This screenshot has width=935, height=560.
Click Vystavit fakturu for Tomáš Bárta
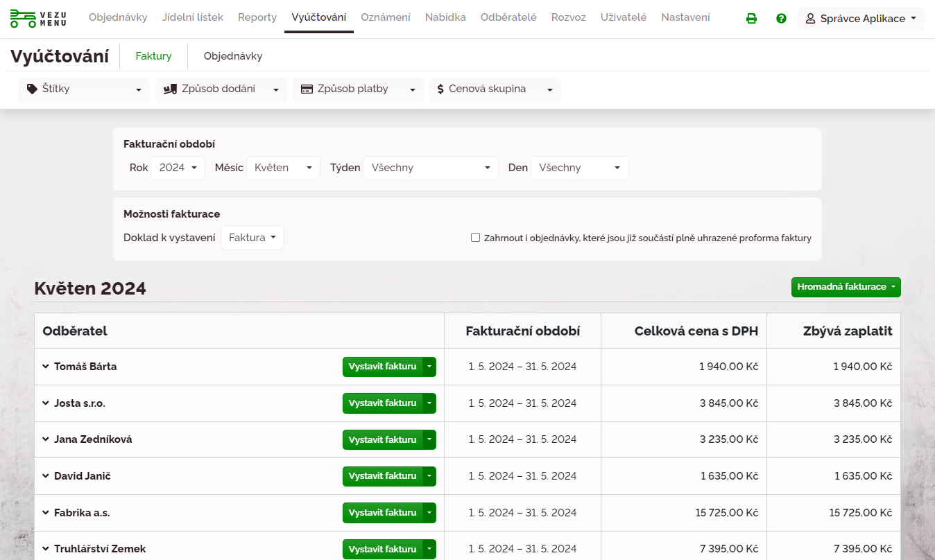point(382,367)
